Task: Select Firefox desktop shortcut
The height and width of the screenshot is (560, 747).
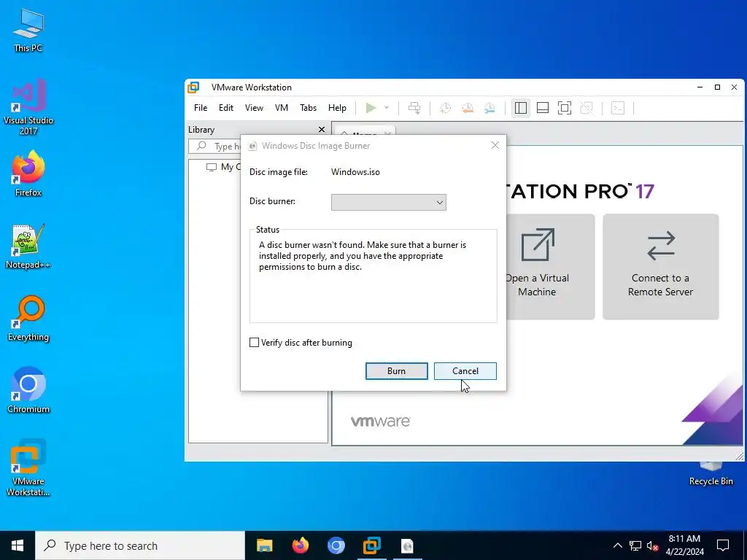Action: (x=28, y=174)
